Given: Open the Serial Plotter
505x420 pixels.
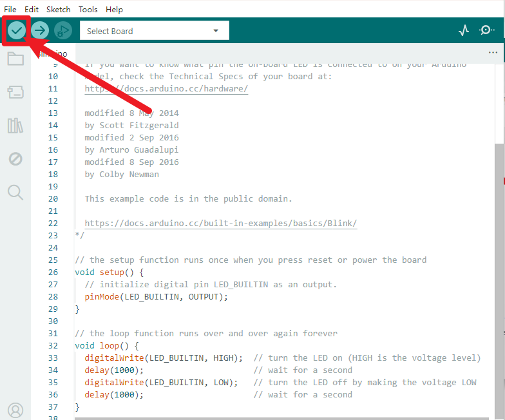Looking at the screenshot, I should (464, 30).
